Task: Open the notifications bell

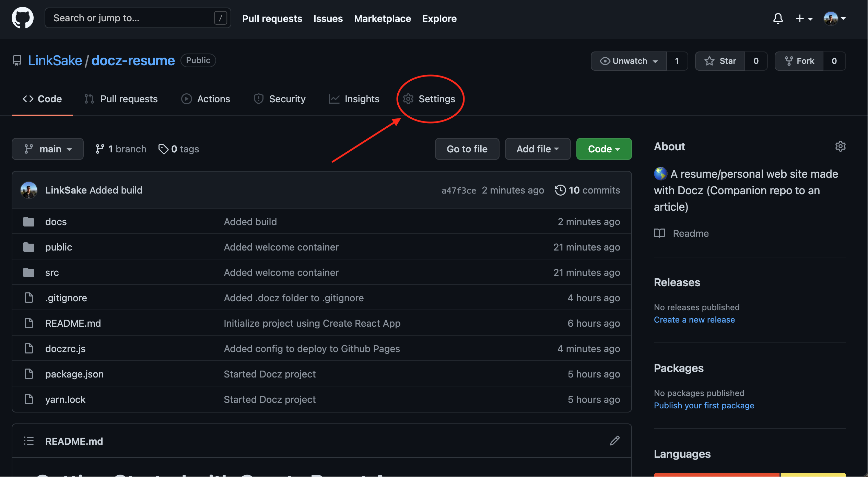Action: (x=778, y=18)
